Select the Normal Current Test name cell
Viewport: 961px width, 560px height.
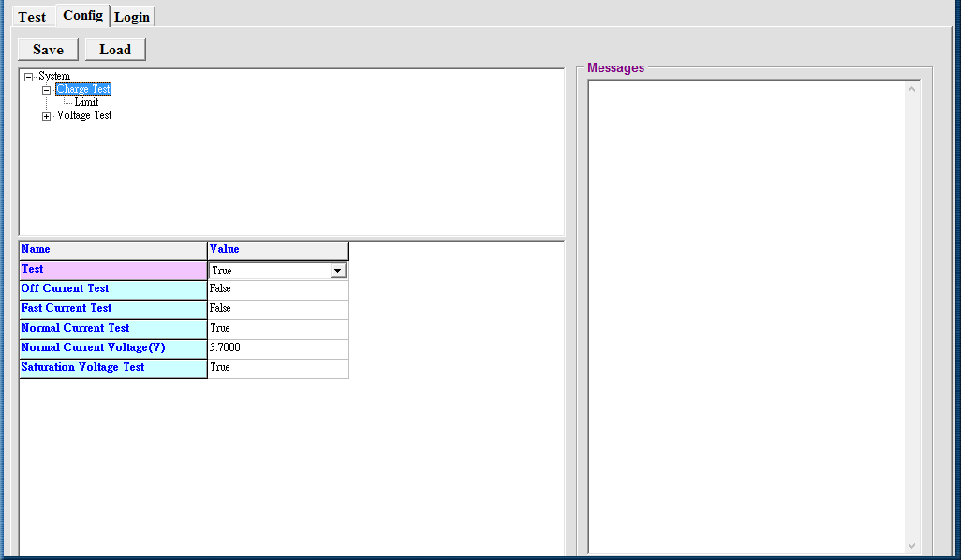[113, 329]
